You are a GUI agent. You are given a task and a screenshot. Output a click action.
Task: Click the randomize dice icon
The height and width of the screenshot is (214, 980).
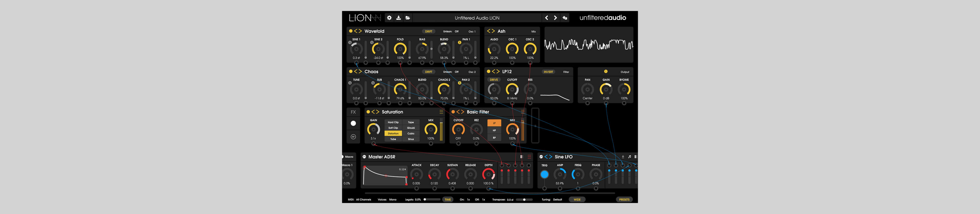pyautogui.click(x=565, y=18)
